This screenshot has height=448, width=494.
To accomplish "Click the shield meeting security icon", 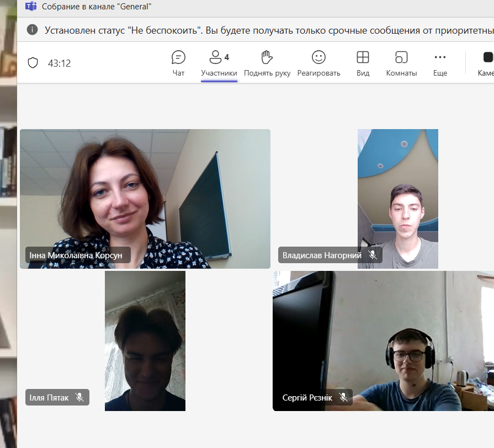I will coord(33,63).
